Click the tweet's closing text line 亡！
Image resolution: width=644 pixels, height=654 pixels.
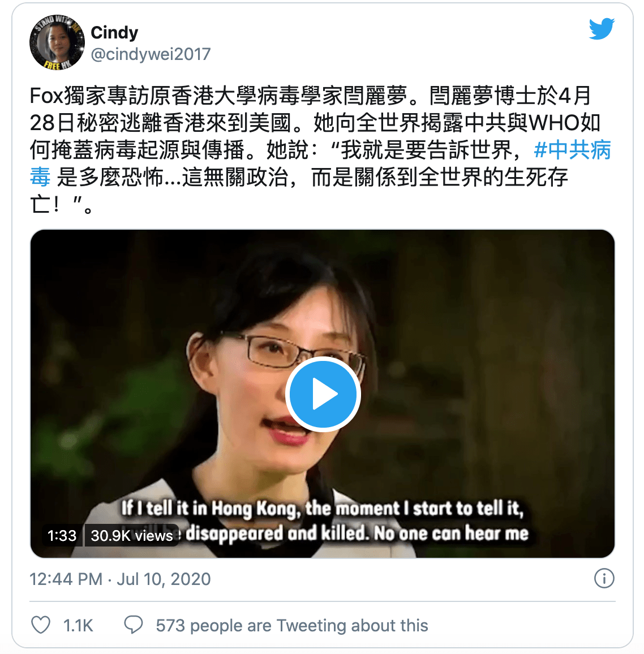(61, 204)
